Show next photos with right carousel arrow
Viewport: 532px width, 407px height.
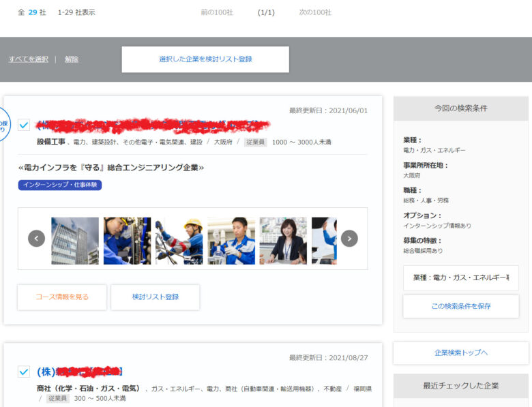pos(349,239)
